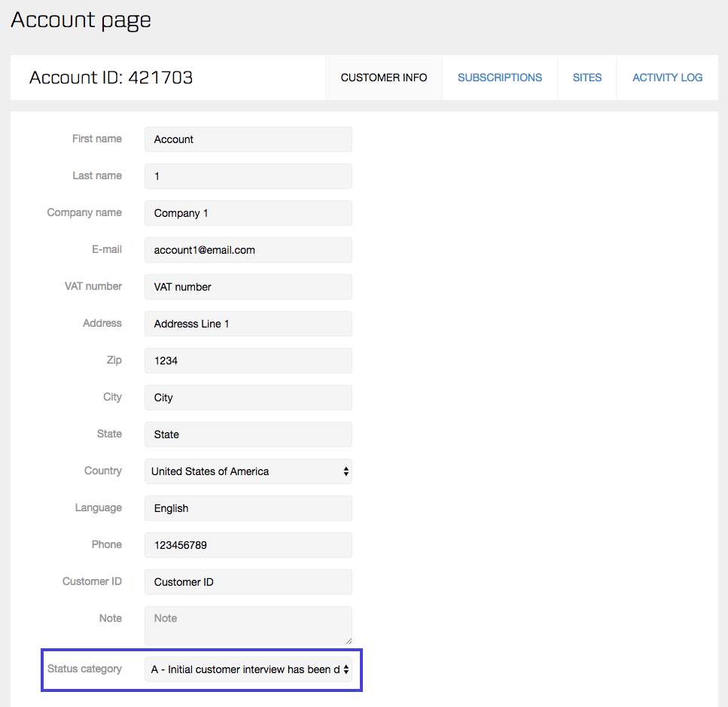Click the 'Country' label
Image resolution: width=728 pixels, height=707 pixels.
103,471
